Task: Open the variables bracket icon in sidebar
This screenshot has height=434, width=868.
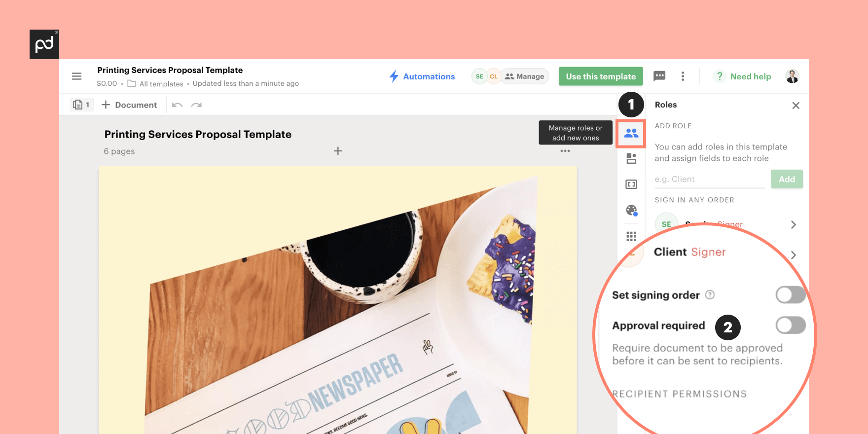Action: tap(631, 184)
